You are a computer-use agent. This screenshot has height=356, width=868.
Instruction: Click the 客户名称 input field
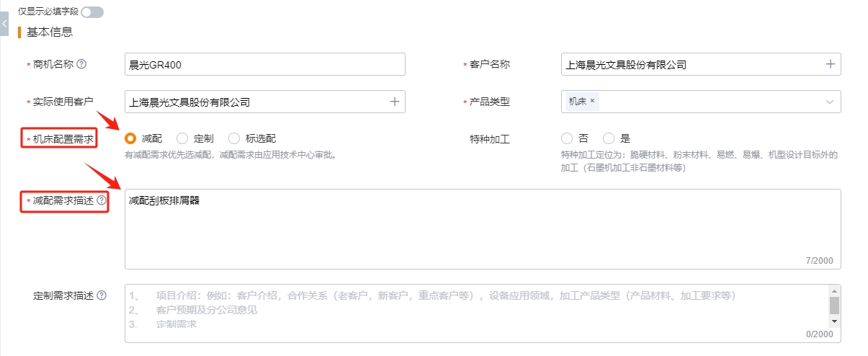(701, 64)
